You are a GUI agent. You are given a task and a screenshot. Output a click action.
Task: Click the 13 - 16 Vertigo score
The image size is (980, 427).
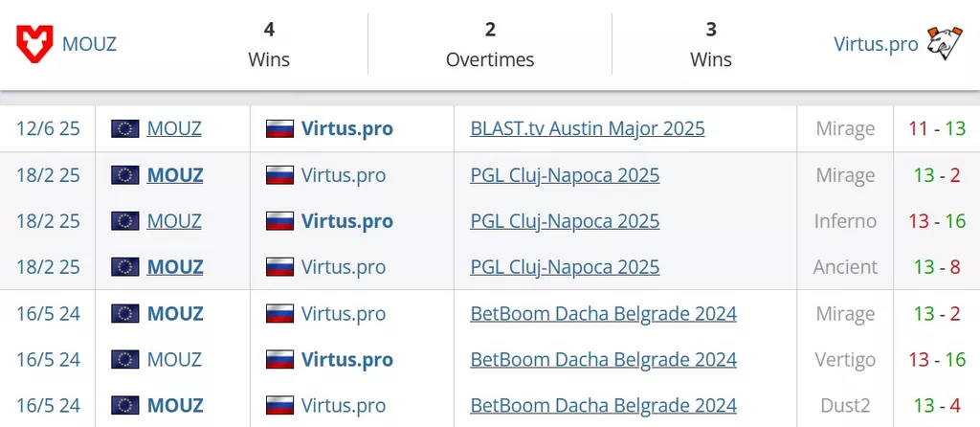937,359
